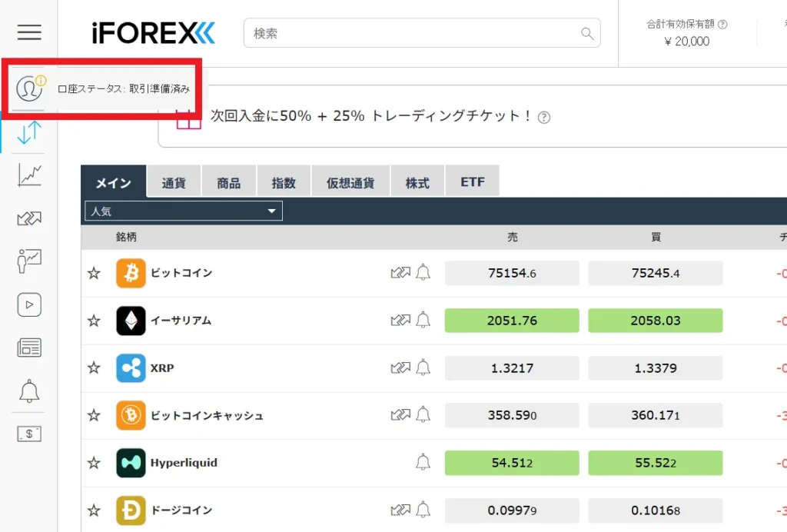Open the news sidebar icon
The image size is (787, 532).
pos(29,347)
